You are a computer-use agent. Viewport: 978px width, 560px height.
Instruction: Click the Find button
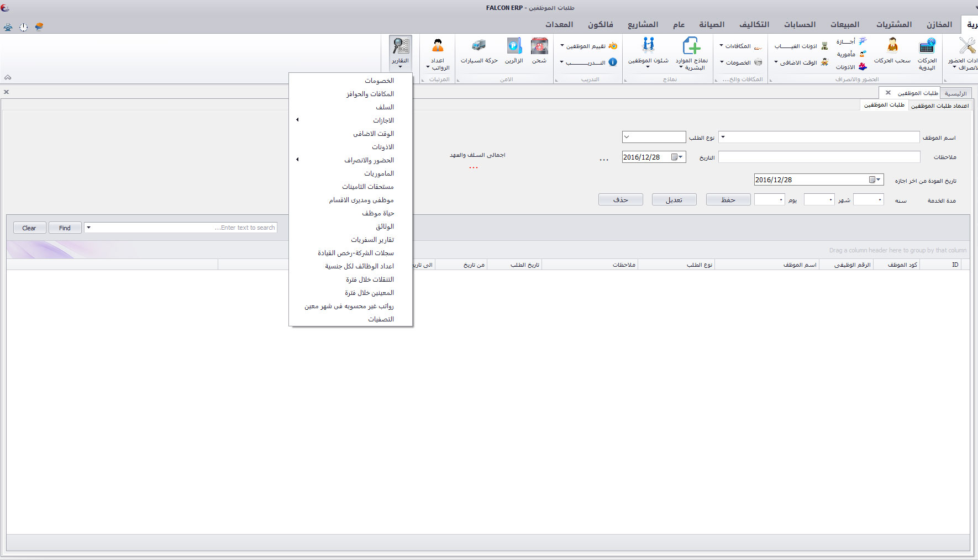click(65, 228)
